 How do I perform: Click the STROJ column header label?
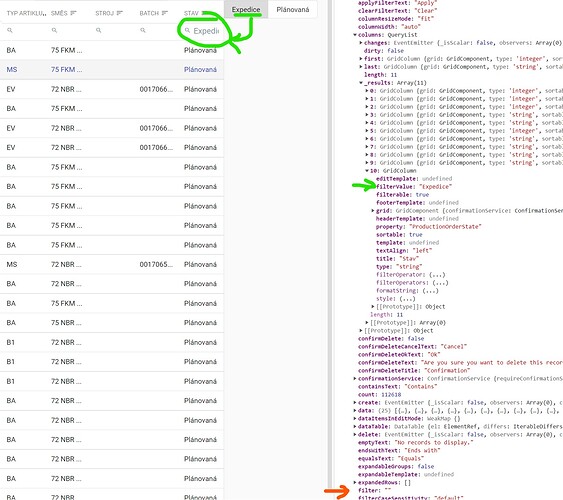coord(104,13)
